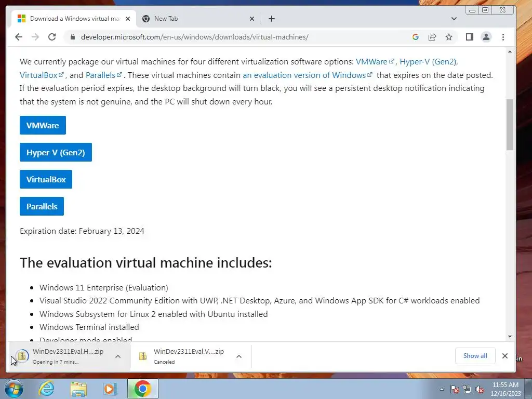This screenshot has width=532, height=399.
Task: Select the Expiration date: February 13, 2024 text
Action: [82, 231]
